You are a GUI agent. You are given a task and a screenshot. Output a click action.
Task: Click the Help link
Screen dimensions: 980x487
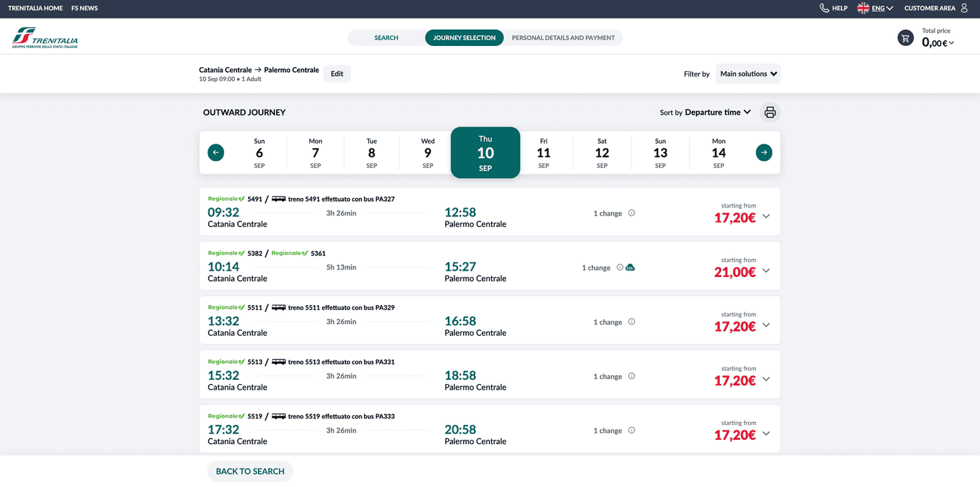[x=840, y=8]
